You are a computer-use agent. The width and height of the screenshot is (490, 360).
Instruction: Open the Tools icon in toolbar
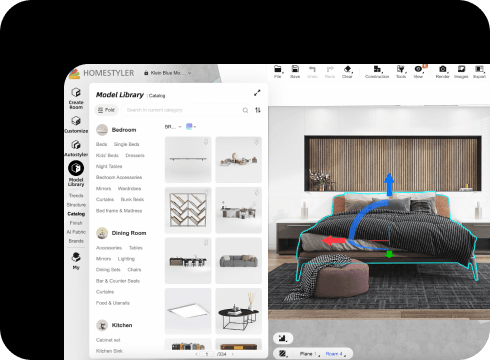401,69
